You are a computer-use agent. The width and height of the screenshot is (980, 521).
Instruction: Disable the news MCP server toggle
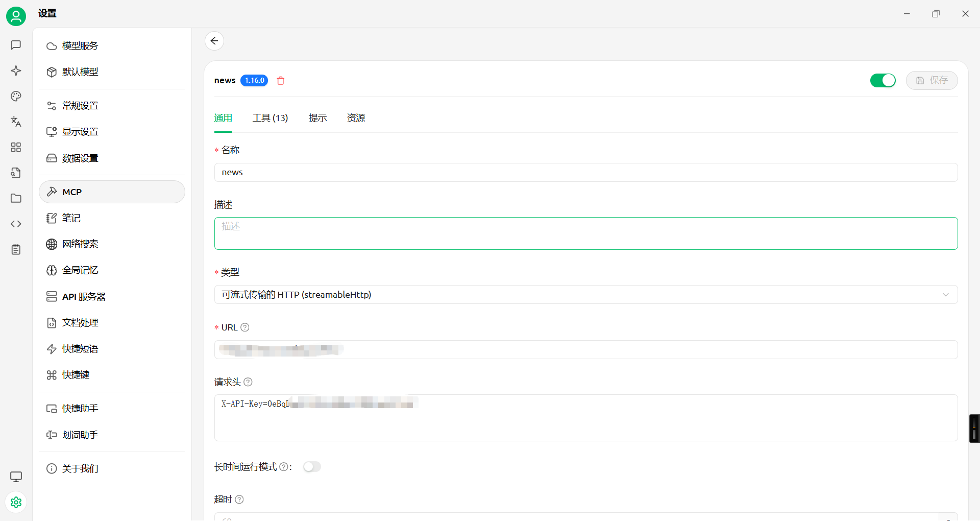[883, 81]
